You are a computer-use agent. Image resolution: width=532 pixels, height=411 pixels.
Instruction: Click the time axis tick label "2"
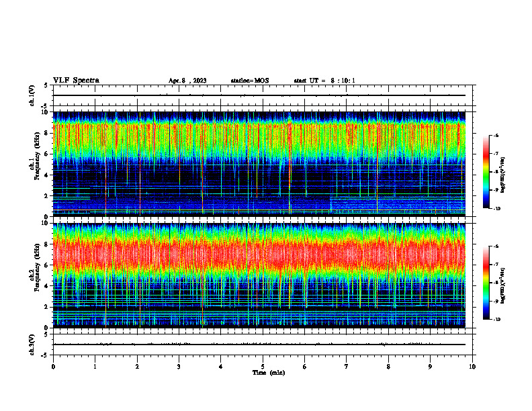pyautogui.click(x=137, y=367)
